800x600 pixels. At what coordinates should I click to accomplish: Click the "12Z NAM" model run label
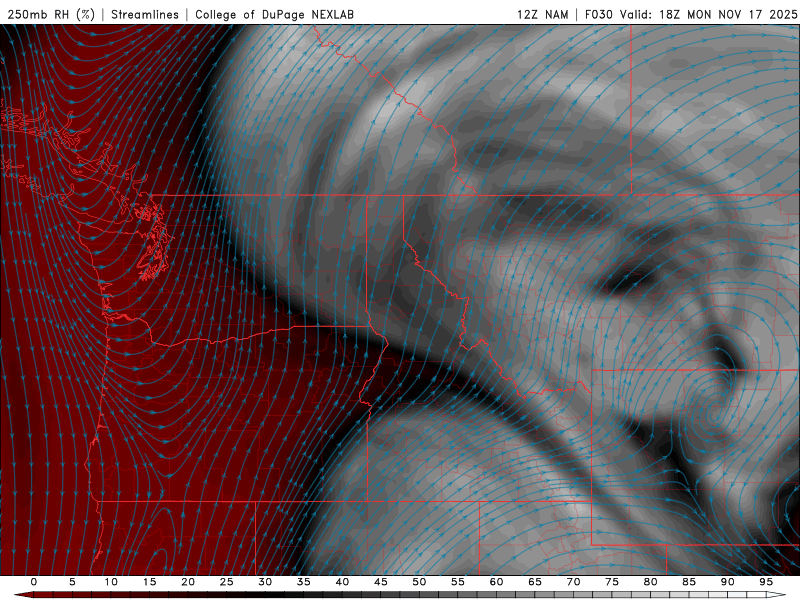pos(542,14)
